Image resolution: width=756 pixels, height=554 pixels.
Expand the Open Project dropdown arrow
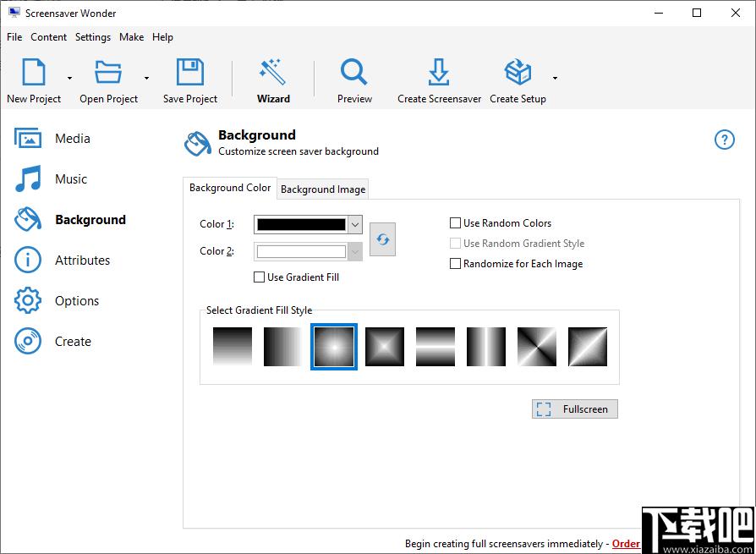click(146, 78)
